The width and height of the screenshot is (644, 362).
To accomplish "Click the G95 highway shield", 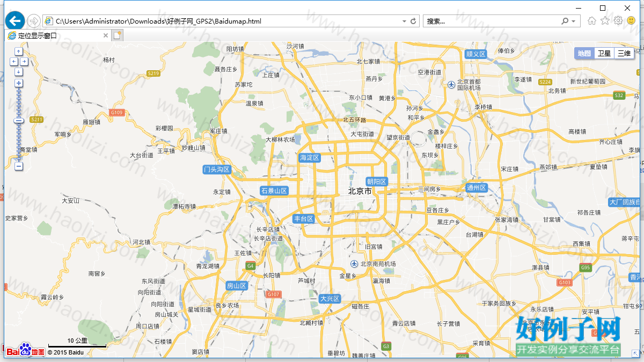I will click(586, 268).
